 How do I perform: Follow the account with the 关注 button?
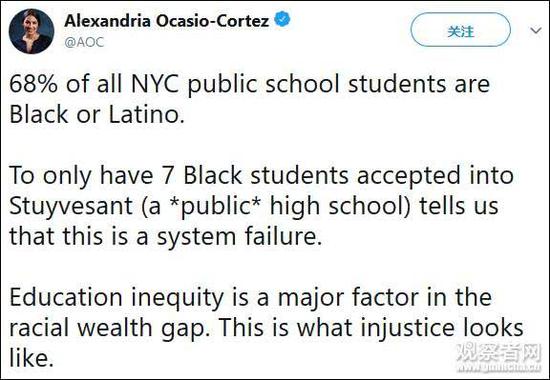coord(461,31)
